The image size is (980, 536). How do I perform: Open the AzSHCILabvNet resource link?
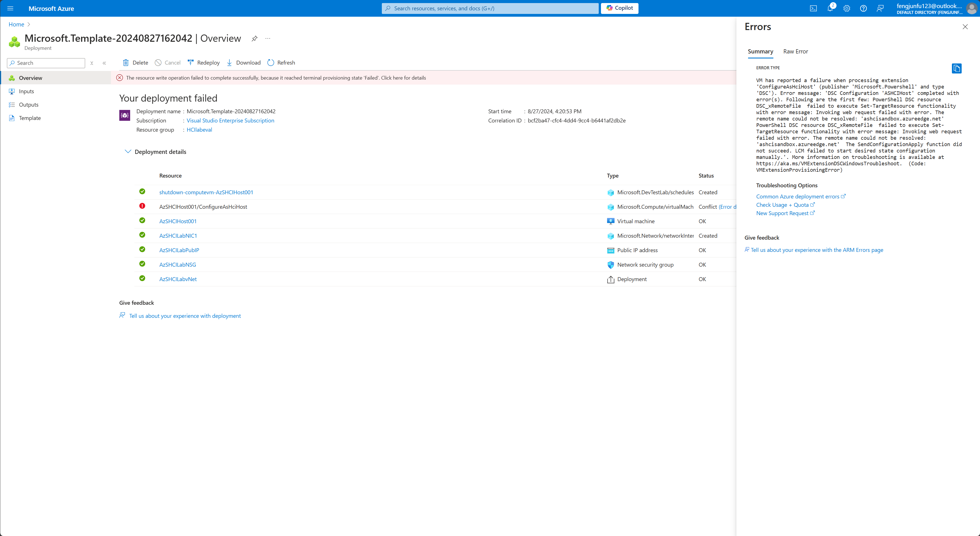(x=178, y=279)
